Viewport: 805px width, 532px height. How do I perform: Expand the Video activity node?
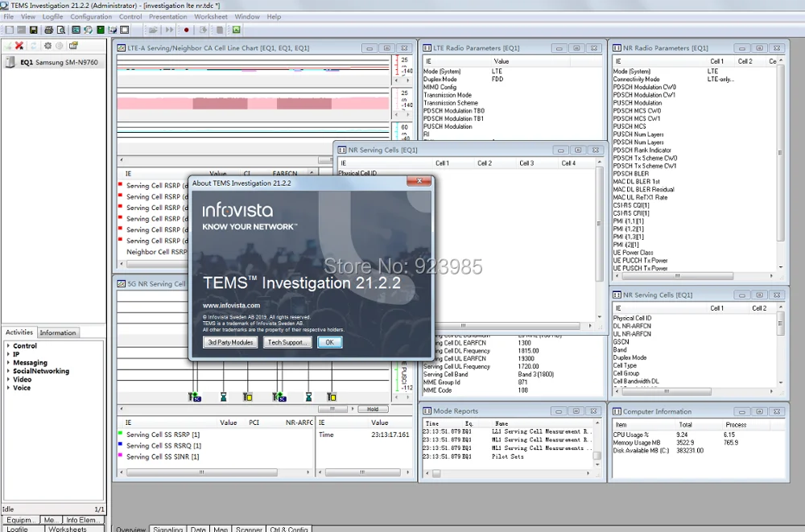coord(8,379)
